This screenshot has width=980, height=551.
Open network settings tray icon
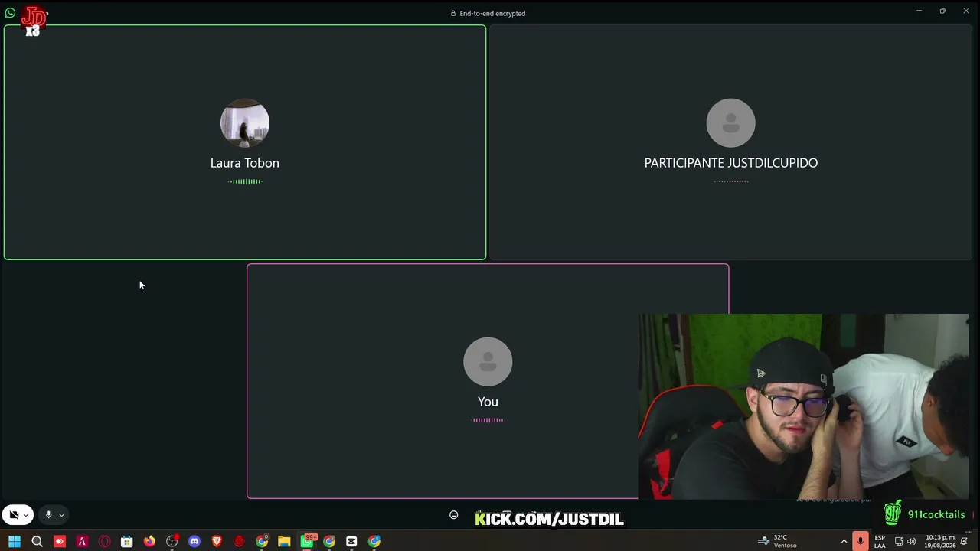[899, 541]
